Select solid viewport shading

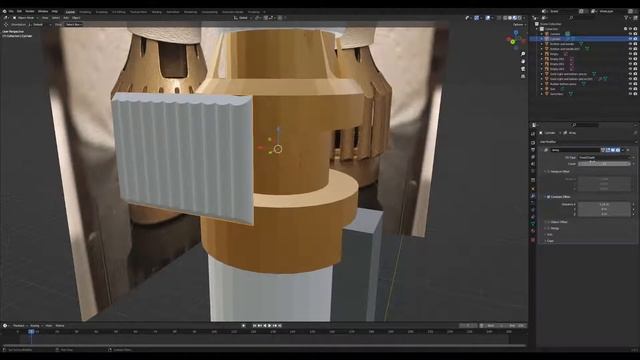[x=510, y=18]
